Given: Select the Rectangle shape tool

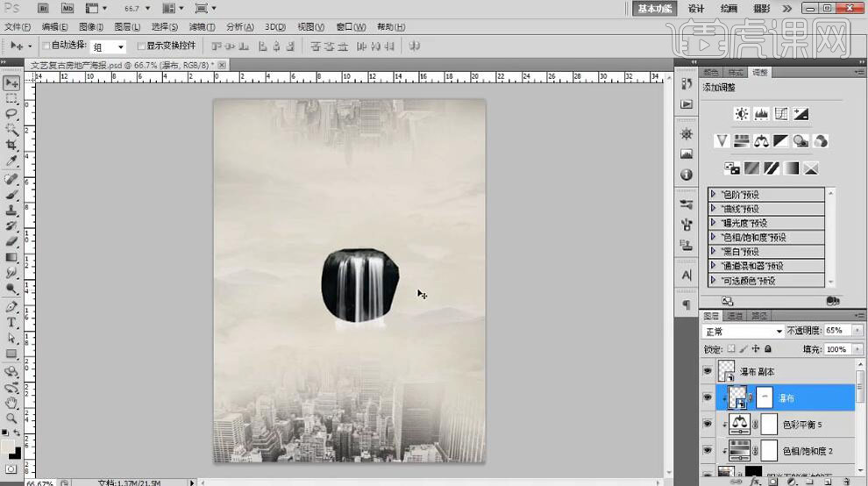Looking at the screenshot, I should click(x=11, y=354).
